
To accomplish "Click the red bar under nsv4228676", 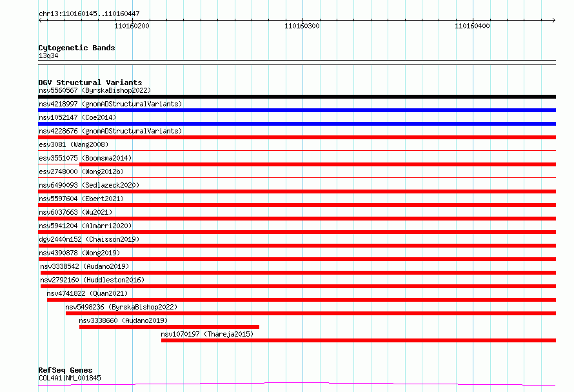I will point(297,137).
